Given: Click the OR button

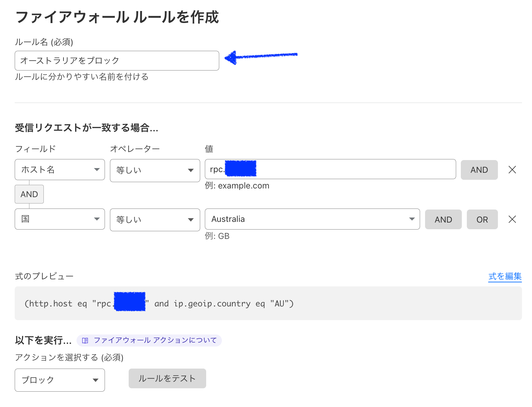Looking at the screenshot, I should [482, 219].
